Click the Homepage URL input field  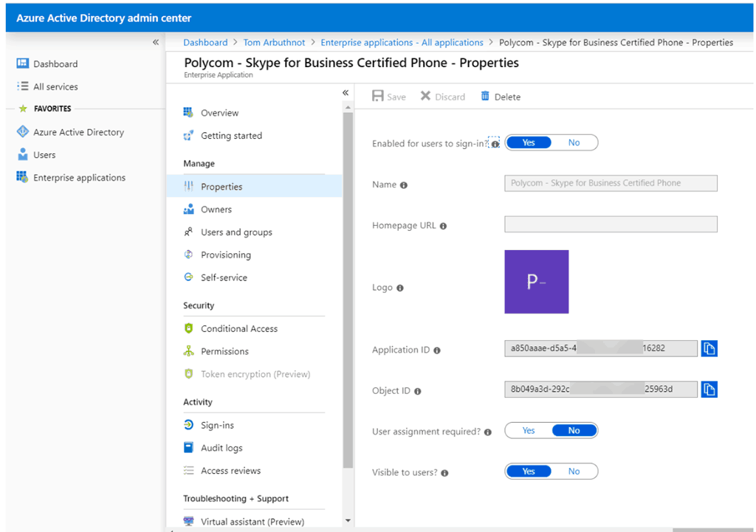pyautogui.click(x=611, y=224)
